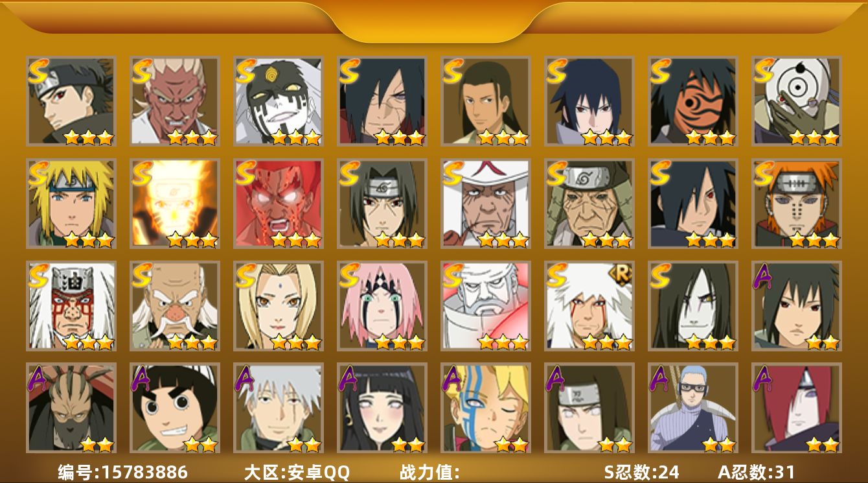Select Jiraiya with the horned oil headband
Viewport: 868px width, 483px height.
pyautogui.click(x=71, y=305)
